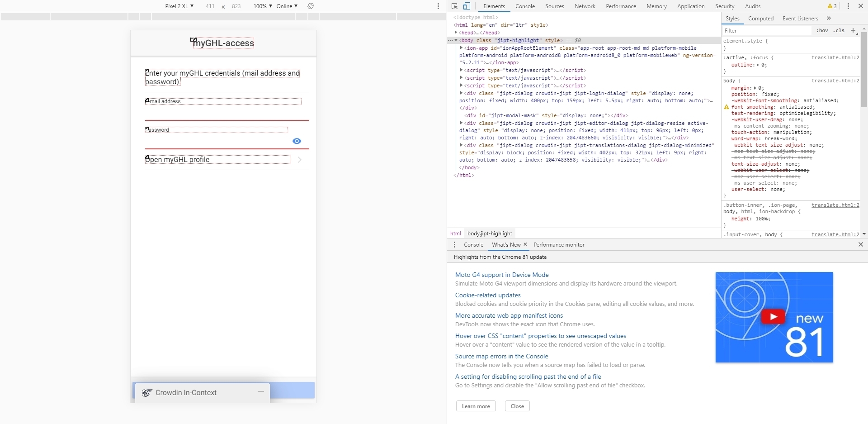The height and width of the screenshot is (424, 868).
Task: Click the Learn more button
Action: (x=476, y=406)
